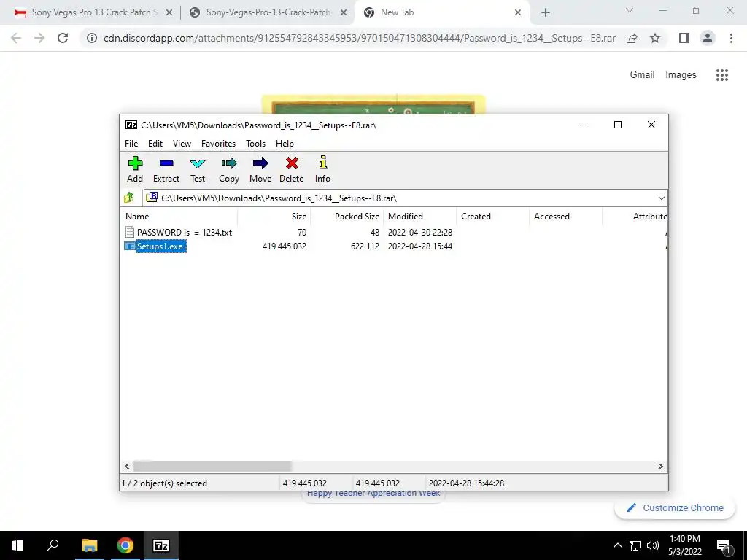Click the site information icon in address bar
The image size is (747, 560).
point(91,38)
